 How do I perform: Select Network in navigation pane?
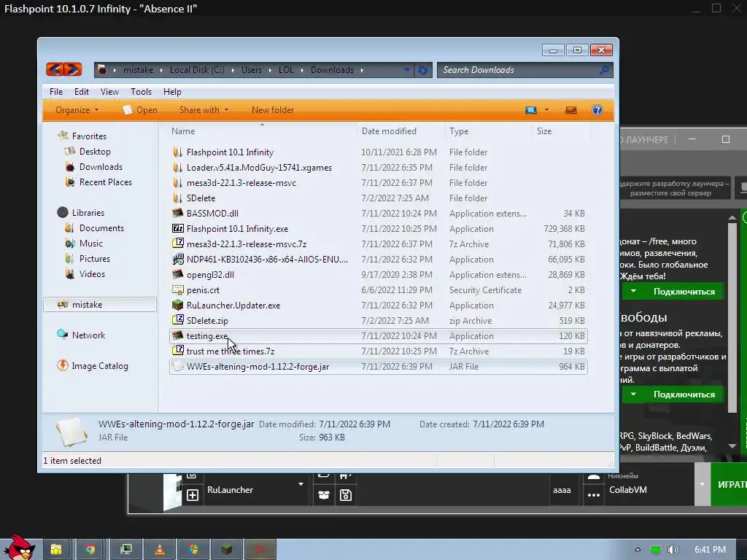click(x=88, y=335)
